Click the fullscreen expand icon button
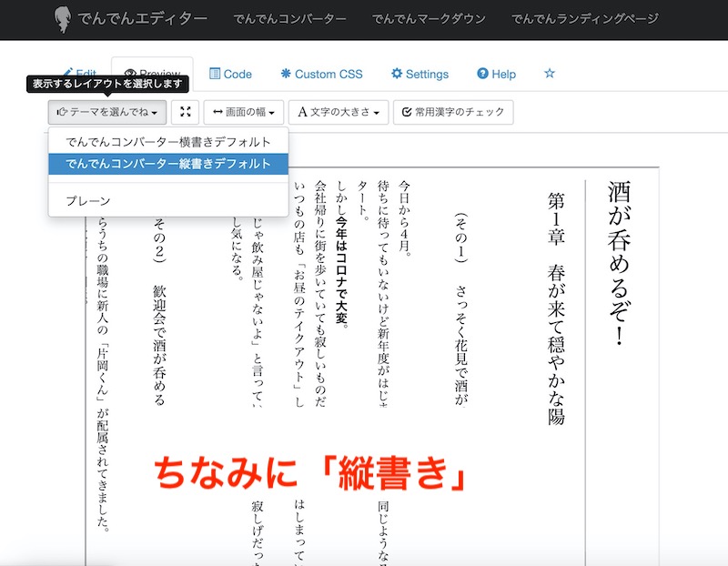Image resolution: width=728 pixels, height=566 pixels. 185,112
